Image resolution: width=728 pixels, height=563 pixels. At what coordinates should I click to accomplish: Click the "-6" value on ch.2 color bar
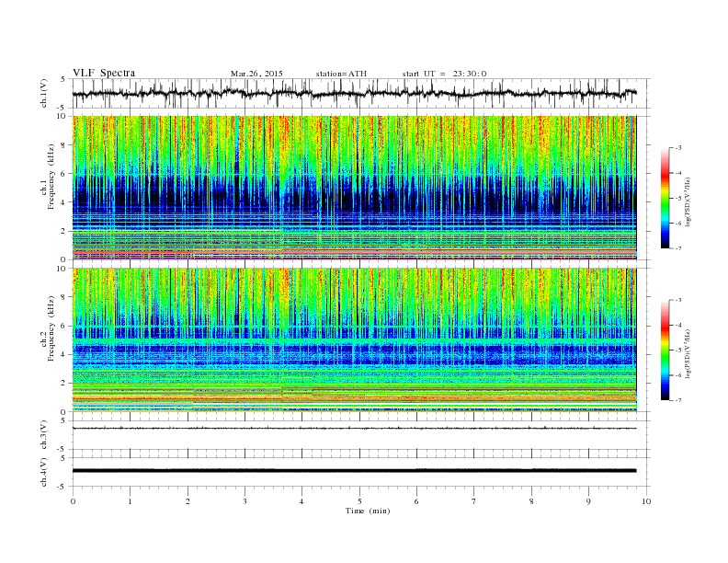678,375
